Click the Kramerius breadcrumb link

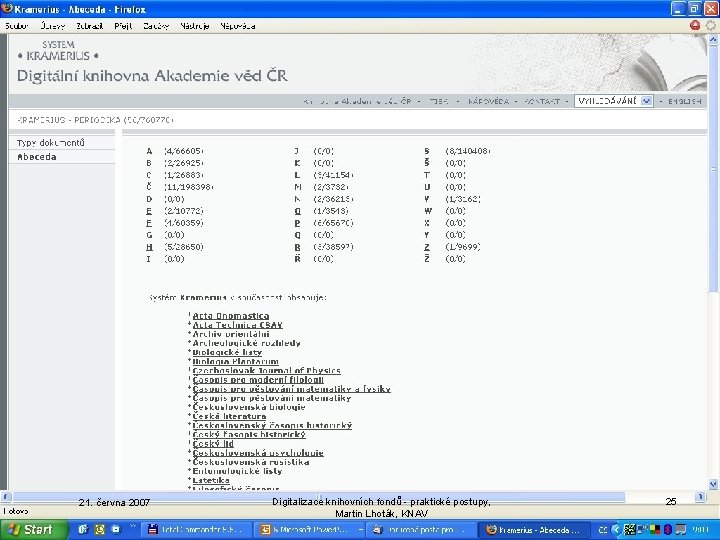pyautogui.click(x=41, y=120)
